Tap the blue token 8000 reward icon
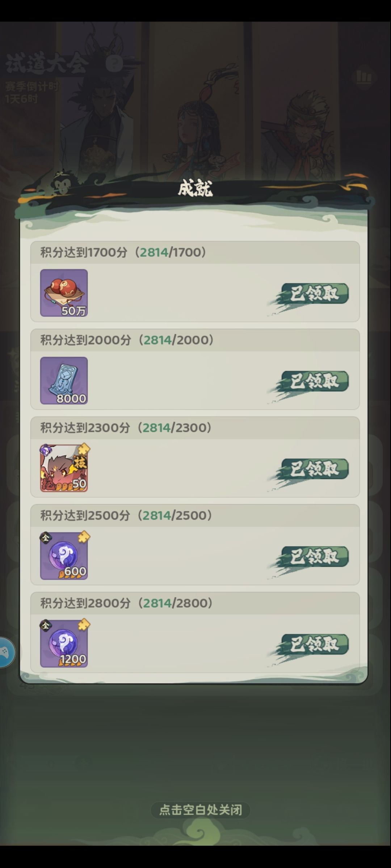Viewport: 391px width, 868px height. (64, 380)
